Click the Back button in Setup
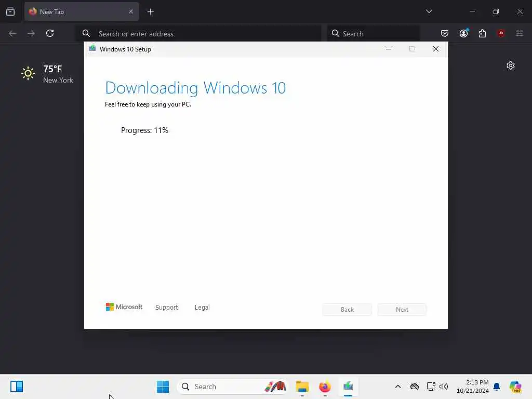The image size is (532, 399). click(x=347, y=310)
